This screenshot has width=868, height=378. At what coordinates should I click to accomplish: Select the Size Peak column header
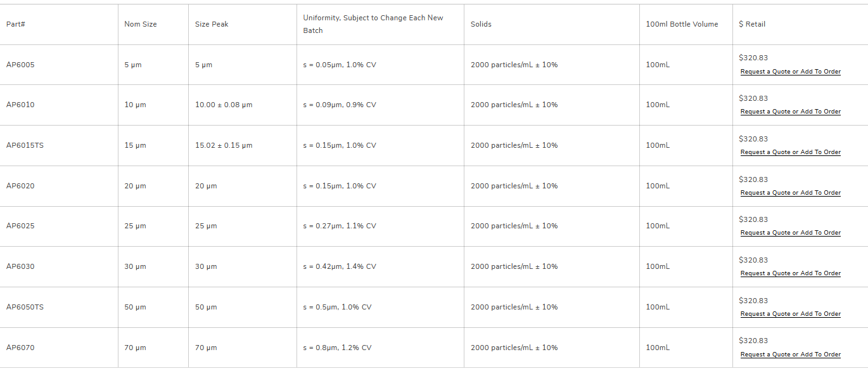(x=212, y=24)
